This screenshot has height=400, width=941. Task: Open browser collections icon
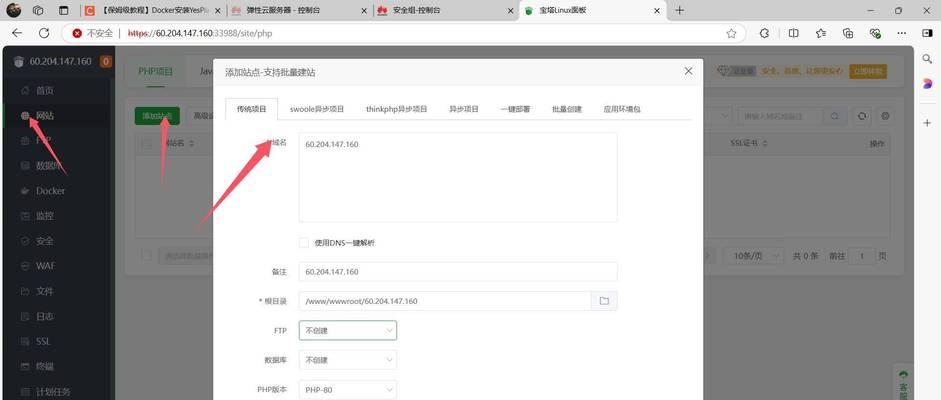coord(848,34)
